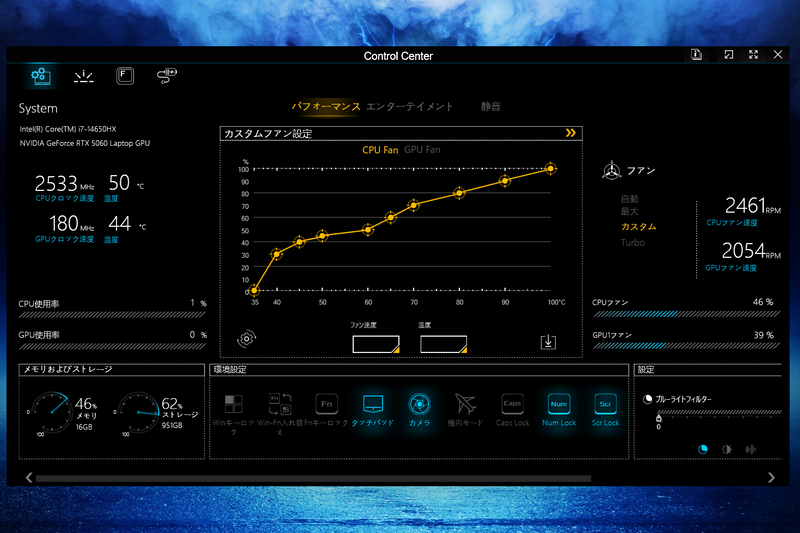
Task: Toggle タッチパッド (touchpad)
Action: click(x=372, y=410)
